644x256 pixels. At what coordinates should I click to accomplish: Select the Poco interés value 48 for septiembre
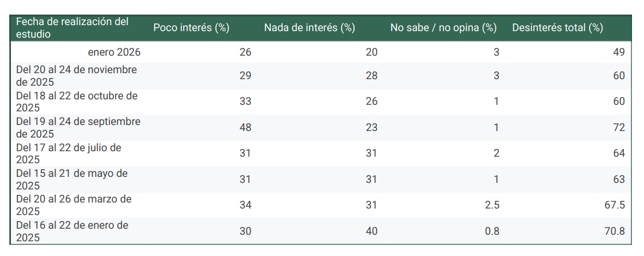(x=245, y=128)
